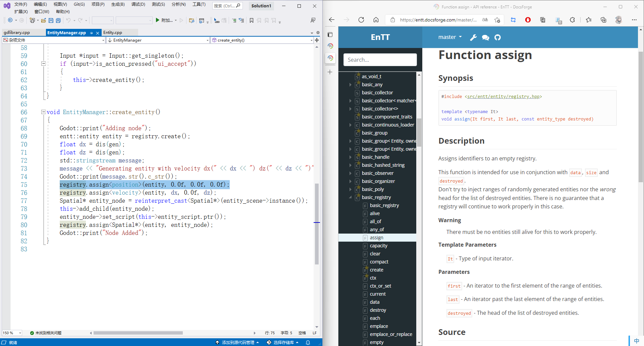Toggle pin on EntityManager.cpp tab
The height and width of the screenshot is (346, 644).
click(x=92, y=33)
